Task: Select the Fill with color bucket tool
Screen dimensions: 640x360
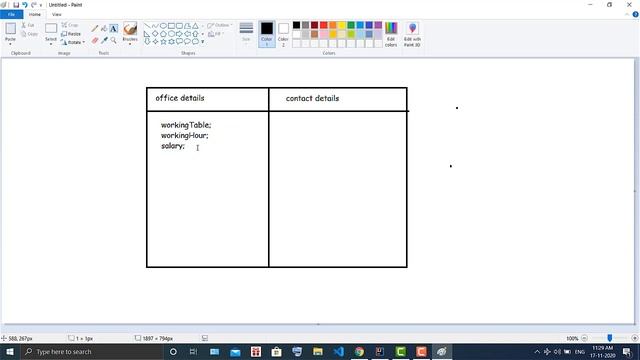Action: pyautogui.click(x=104, y=29)
